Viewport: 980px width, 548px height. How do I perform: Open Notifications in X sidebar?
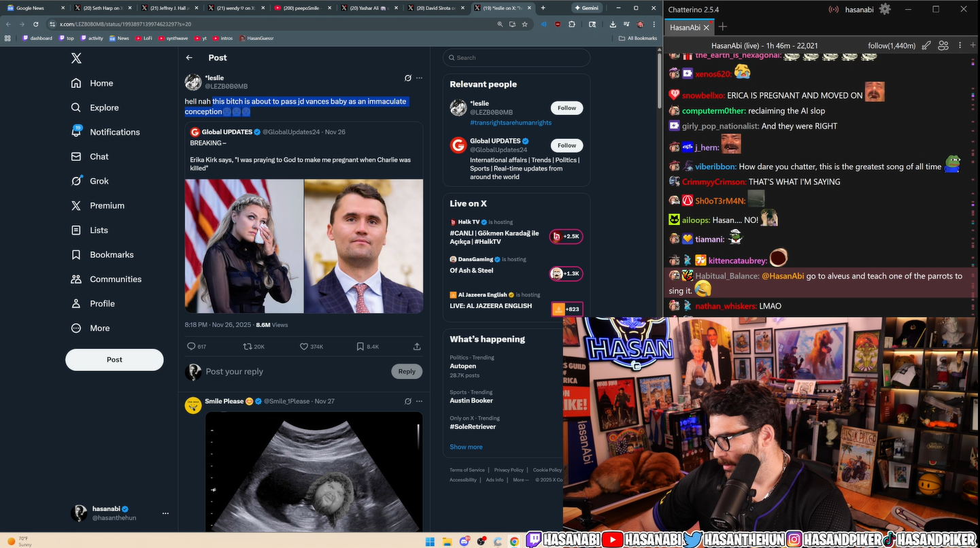point(105,132)
